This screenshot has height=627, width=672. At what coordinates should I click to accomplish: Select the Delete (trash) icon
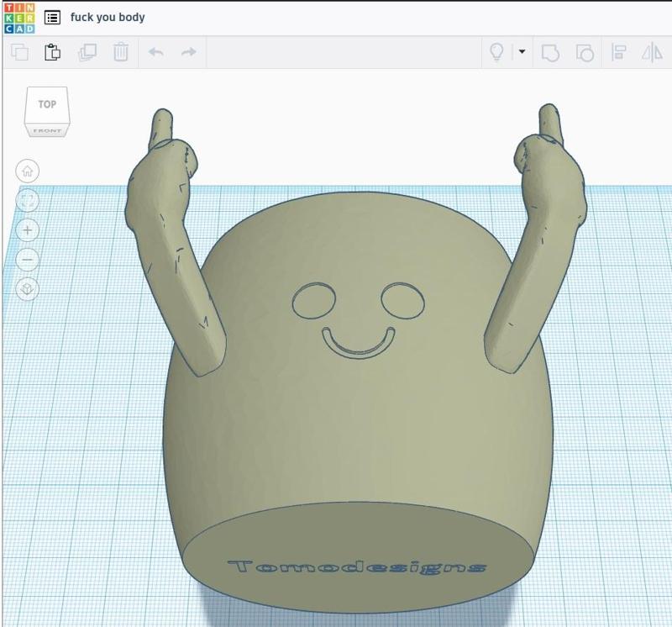(122, 52)
